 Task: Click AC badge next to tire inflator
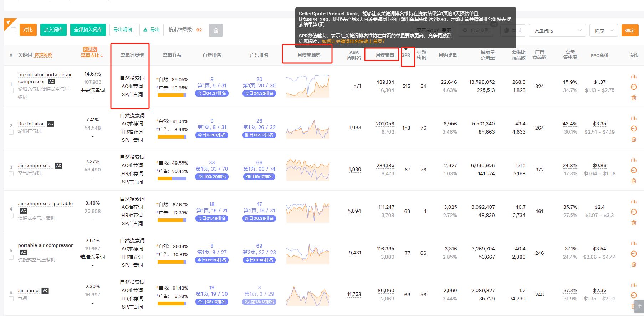50,124
